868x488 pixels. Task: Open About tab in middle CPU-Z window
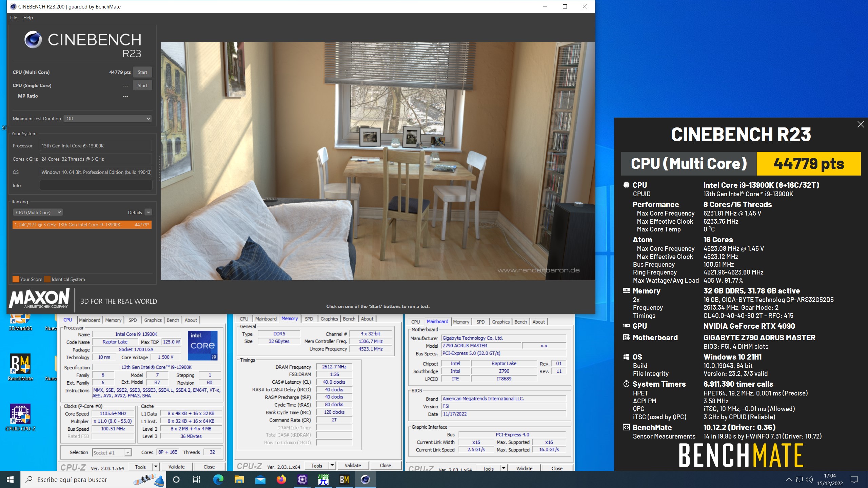click(x=367, y=319)
